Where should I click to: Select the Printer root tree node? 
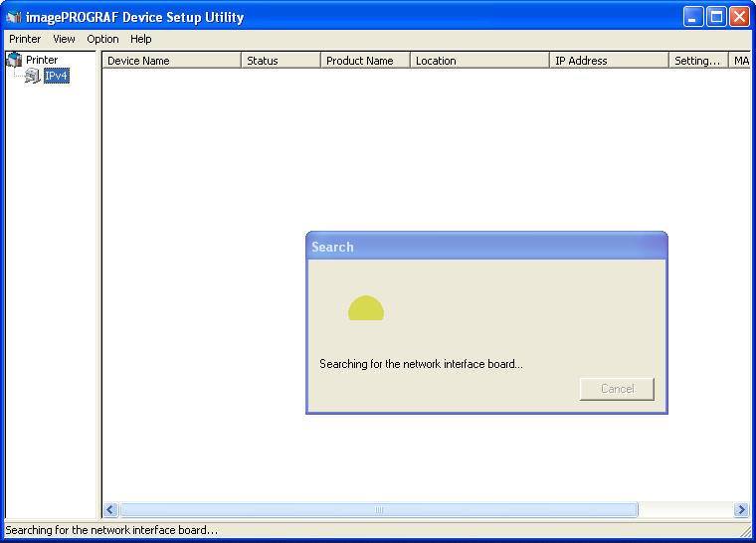point(42,60)
